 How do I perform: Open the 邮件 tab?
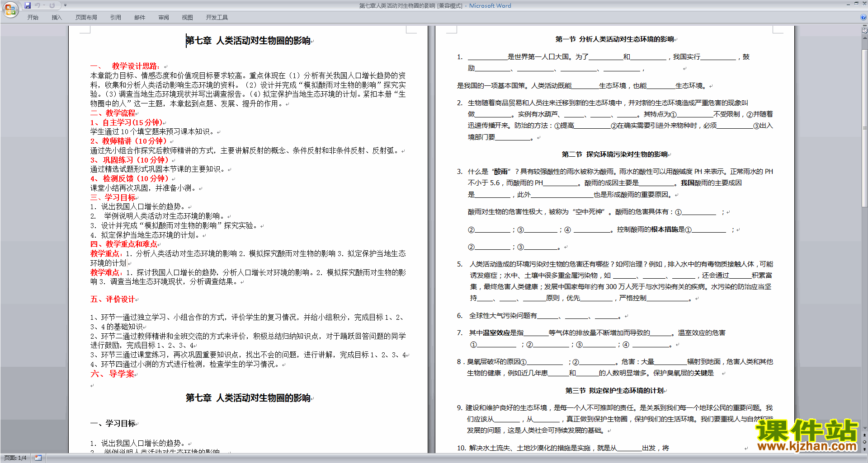pyautogui.click(x=140, y=17)
